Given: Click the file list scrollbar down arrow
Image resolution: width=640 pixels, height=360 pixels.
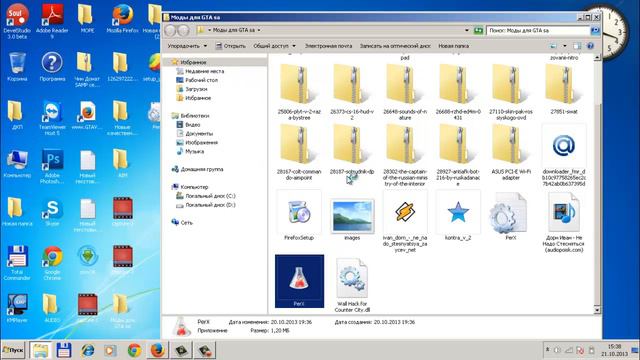Looking at the screenshot, I should click(x=597, y=310).
